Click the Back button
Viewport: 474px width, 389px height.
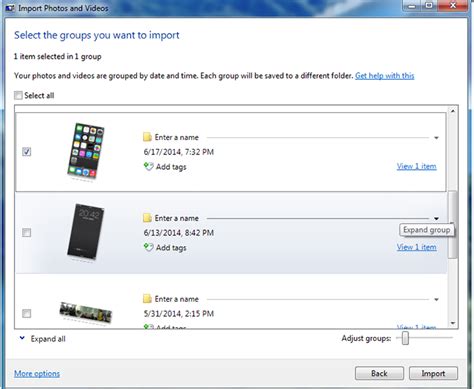pyautogui.click(x=379, y=373)
